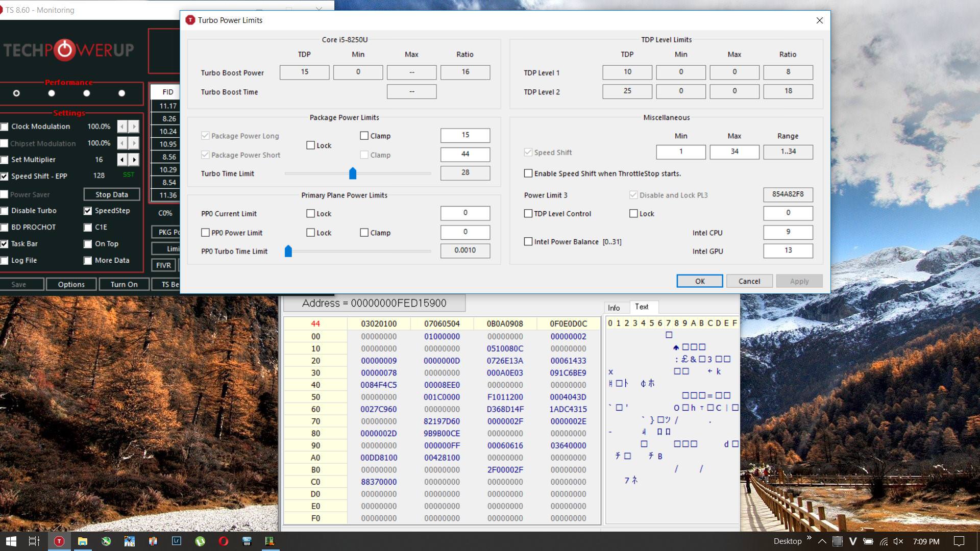Viewport: 980px width, 551px height.
Task: Click Set Multiplier right arrow
Action: point(134,160)
